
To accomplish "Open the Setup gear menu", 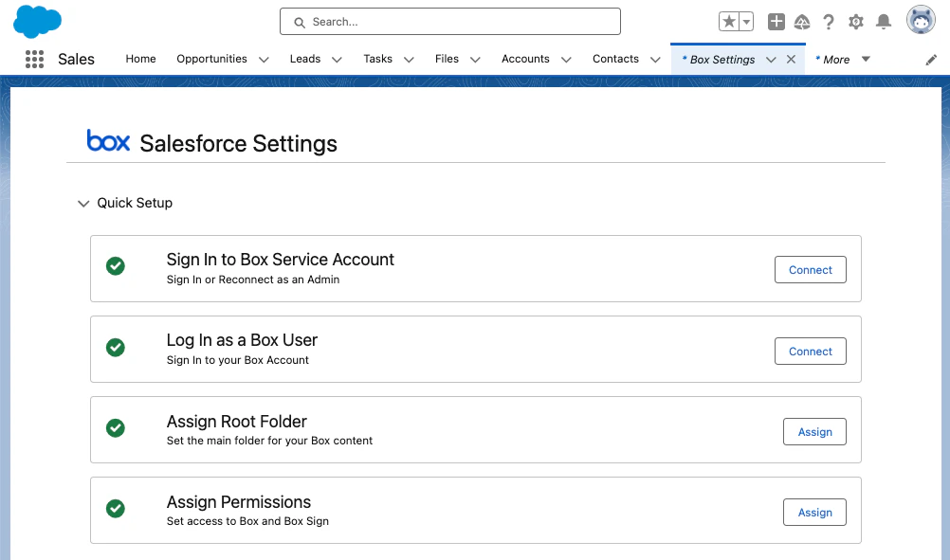I will point(856,22).
